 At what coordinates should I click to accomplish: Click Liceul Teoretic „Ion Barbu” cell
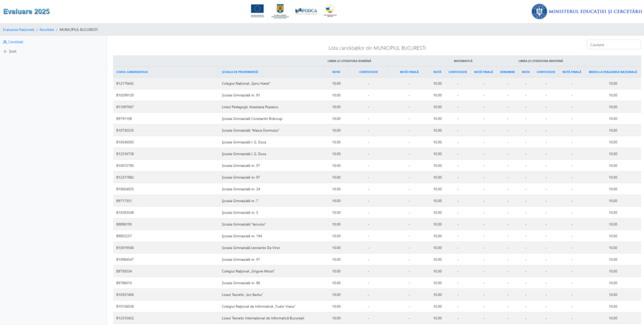pyautogui.click(x=242, y=295)
